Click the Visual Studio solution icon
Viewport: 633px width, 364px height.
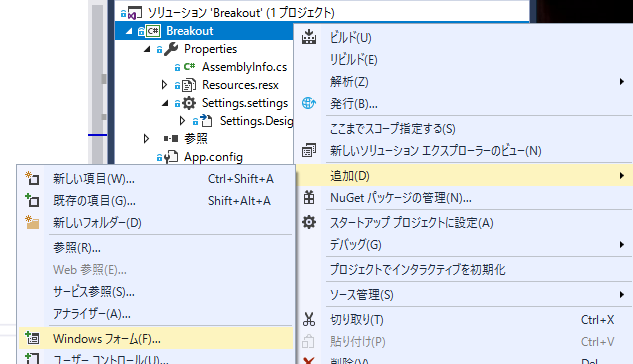point(134,13)
